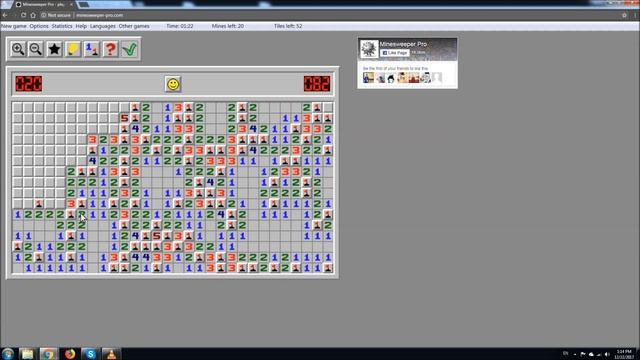Screen dimensions: 640x360
Task: Open help via red question mark icon
Action: [111, 49]
